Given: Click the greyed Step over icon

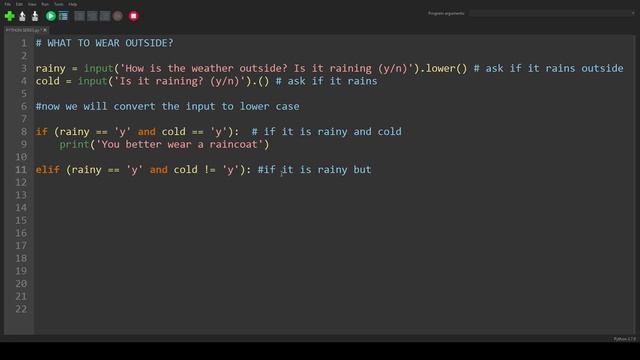Looking at the screenshot, I should click(x=80, y=16).
